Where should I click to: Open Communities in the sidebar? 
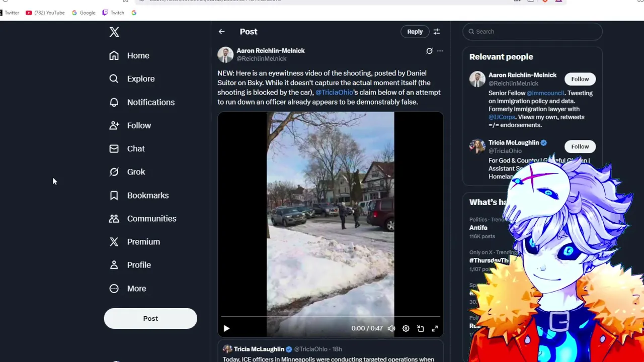click(x=143, y=218)
